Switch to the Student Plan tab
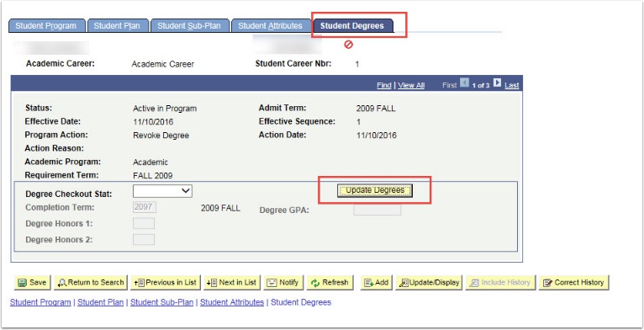This screenshot has width=644, height=330. 117,25
